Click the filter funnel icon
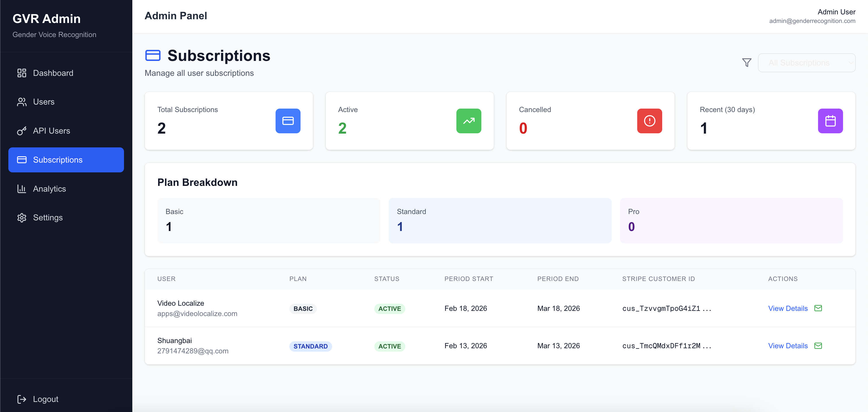The width and height of the screenshot is (868, 412). tap(746, 63)
